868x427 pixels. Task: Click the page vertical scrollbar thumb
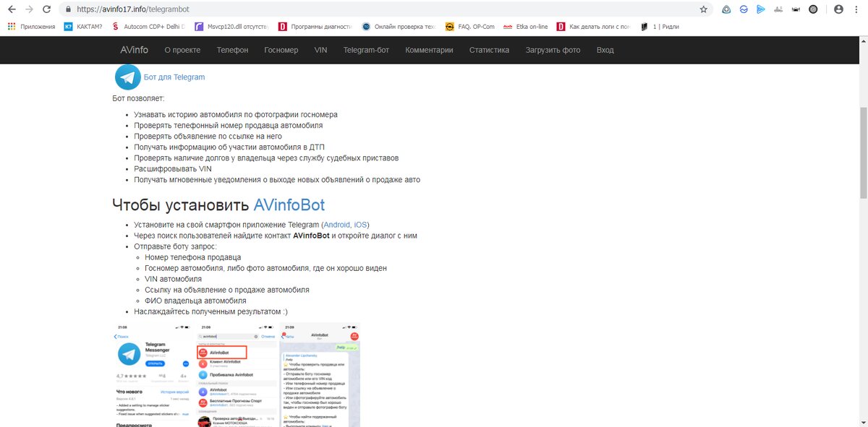coord(863,153)
